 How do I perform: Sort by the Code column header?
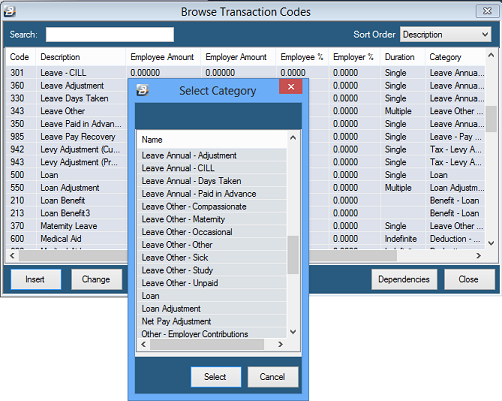(x=21, y=57)
